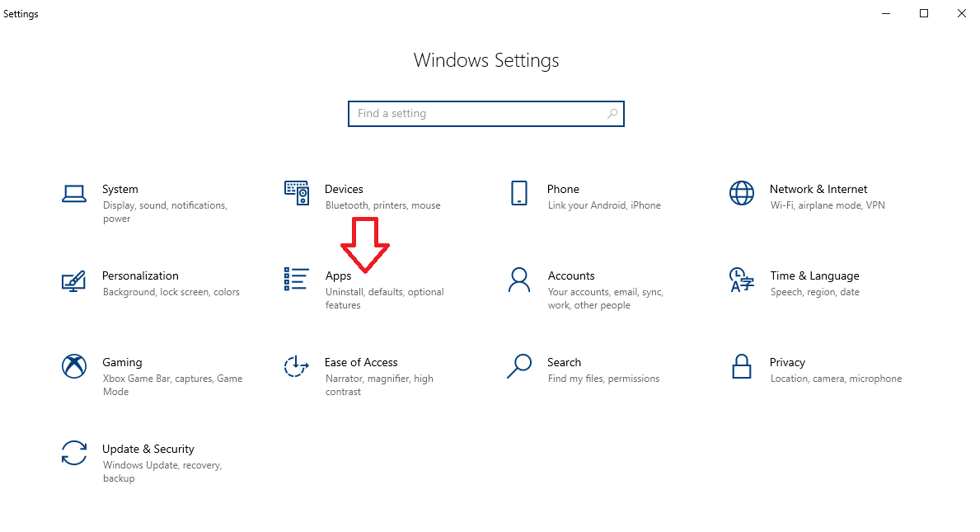Go to Devices settings label
Screen dimensions: 980x532
pos(344,190)
